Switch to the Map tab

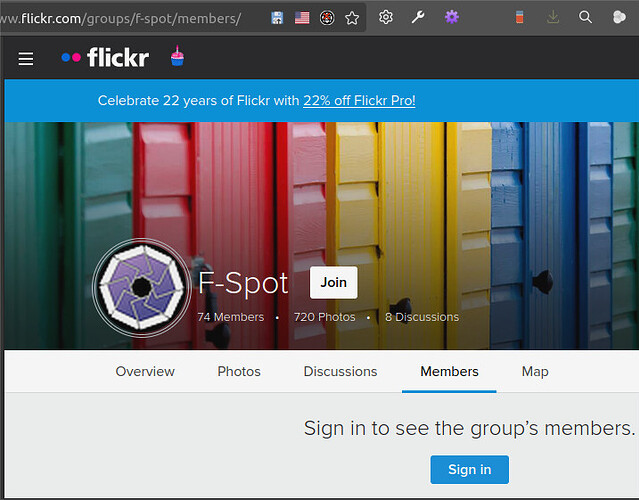pyautogui.click(x=535, y=372)
